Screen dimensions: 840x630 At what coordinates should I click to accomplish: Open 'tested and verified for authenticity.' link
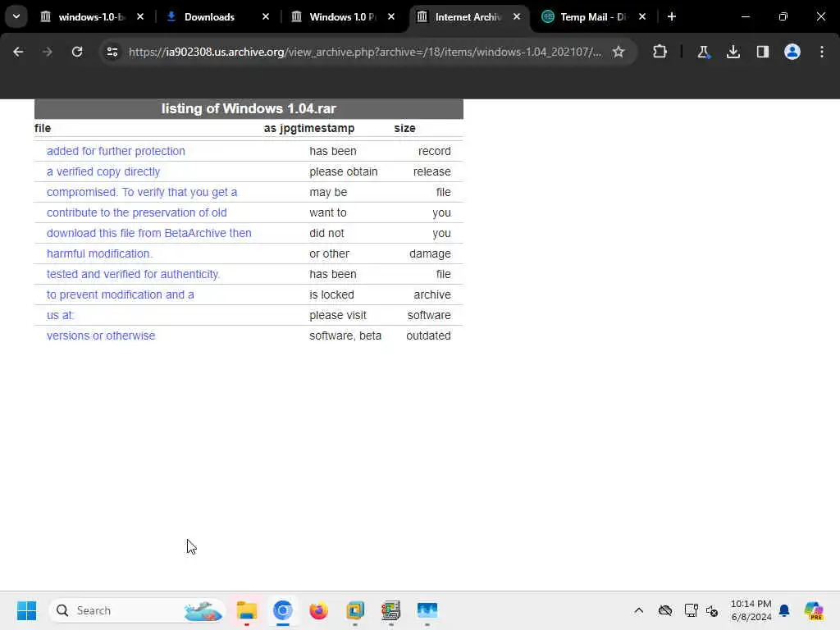click(134, 274)
